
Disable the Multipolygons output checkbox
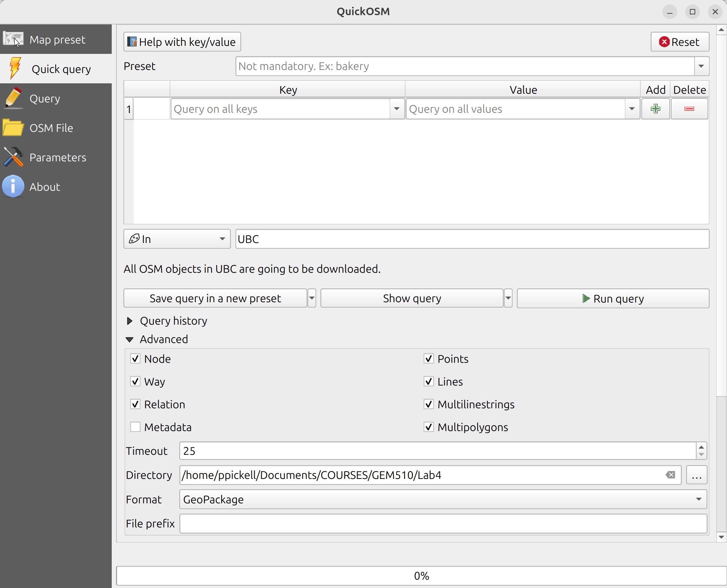pyautogui.click(x=428, y=427)
